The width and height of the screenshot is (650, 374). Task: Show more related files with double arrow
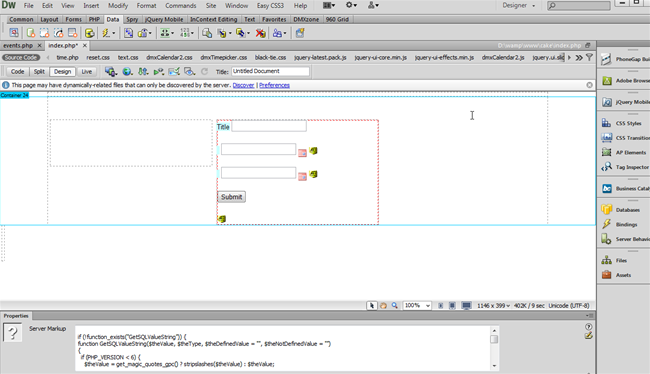[x=579, y=58]
